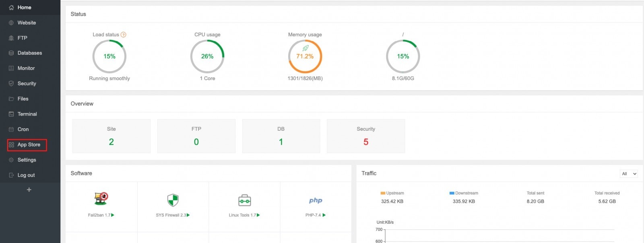This screenshot has width=644, height=243.
Task: Click the CPU usage 26% gauge
Action: 207,56
